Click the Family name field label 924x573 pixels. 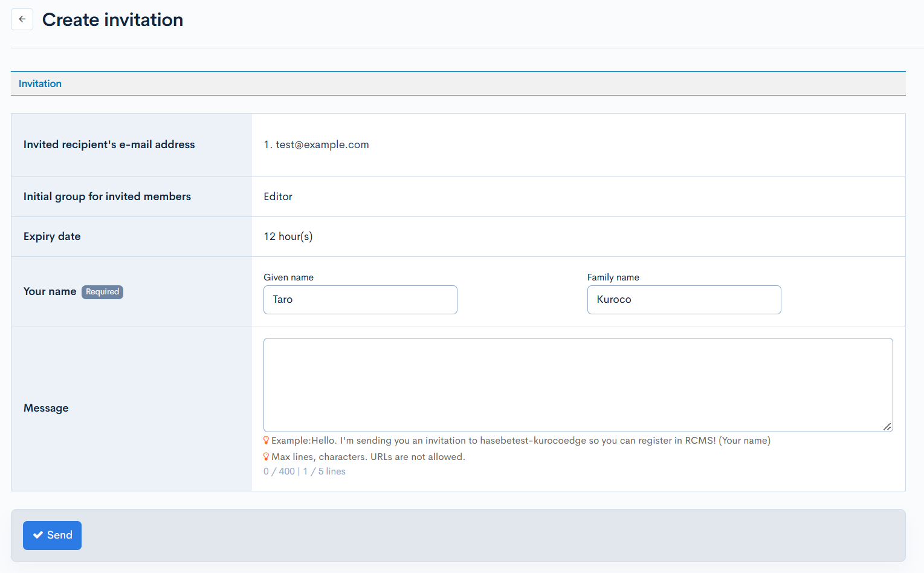pos(613,277)
